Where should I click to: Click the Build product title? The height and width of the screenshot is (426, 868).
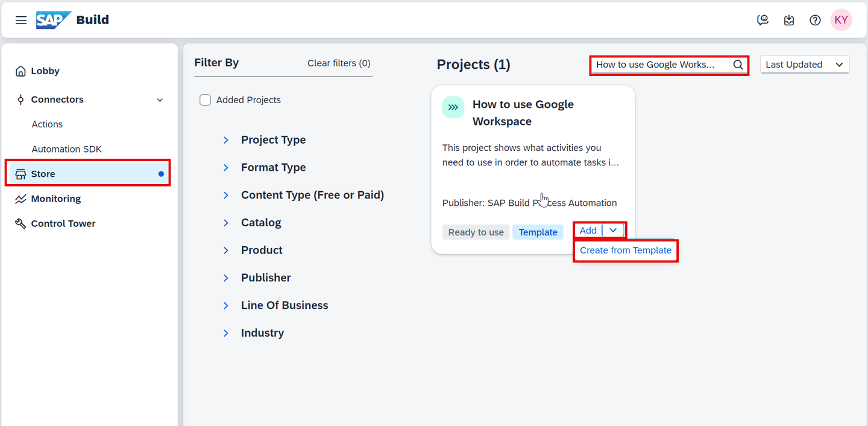[x=93, y=20]
